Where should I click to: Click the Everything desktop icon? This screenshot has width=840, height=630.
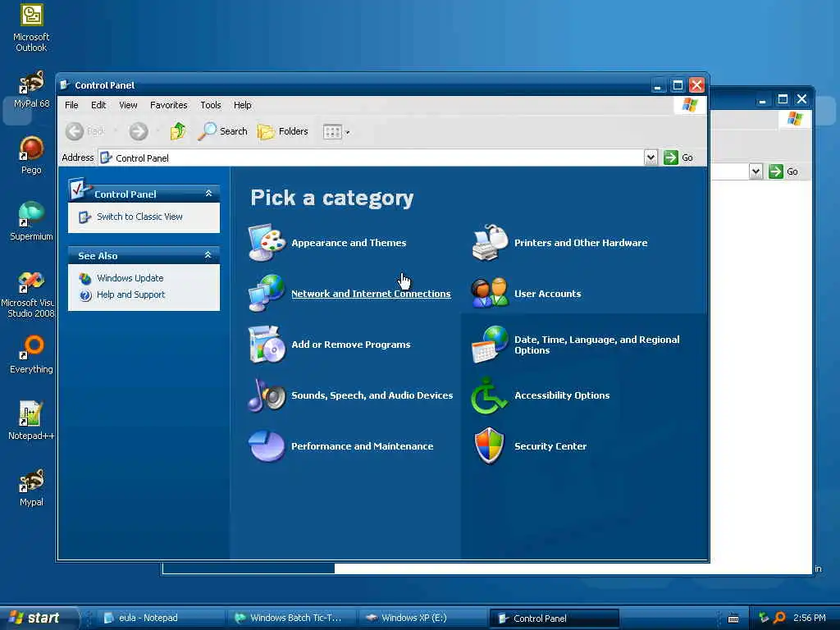coord(31,355)
